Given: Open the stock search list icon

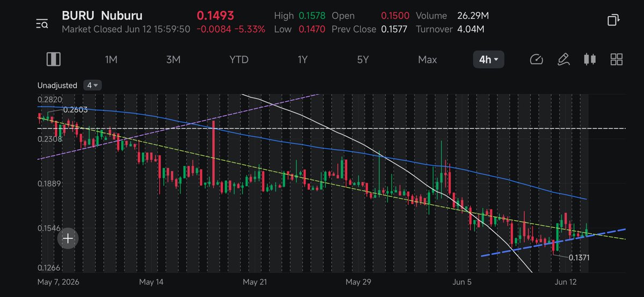Looking at the screenshot, I should tap(42, 23).
